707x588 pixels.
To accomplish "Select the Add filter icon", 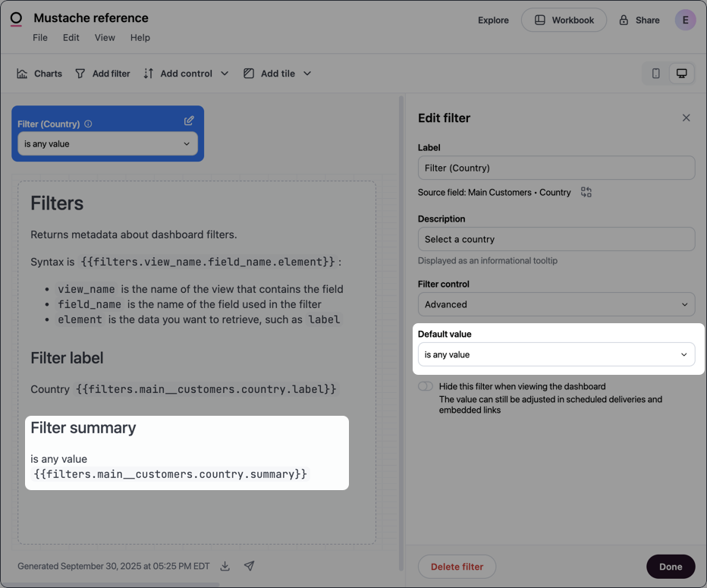I will coord(80,73).
